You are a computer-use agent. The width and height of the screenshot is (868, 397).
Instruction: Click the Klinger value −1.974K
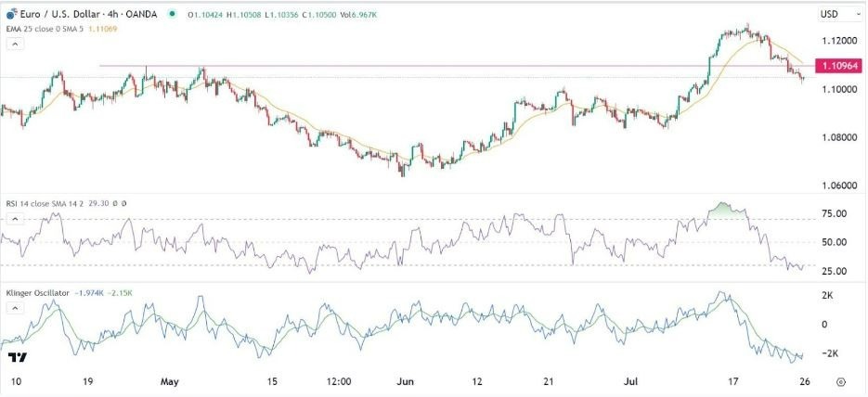click(x=91, y=293)
